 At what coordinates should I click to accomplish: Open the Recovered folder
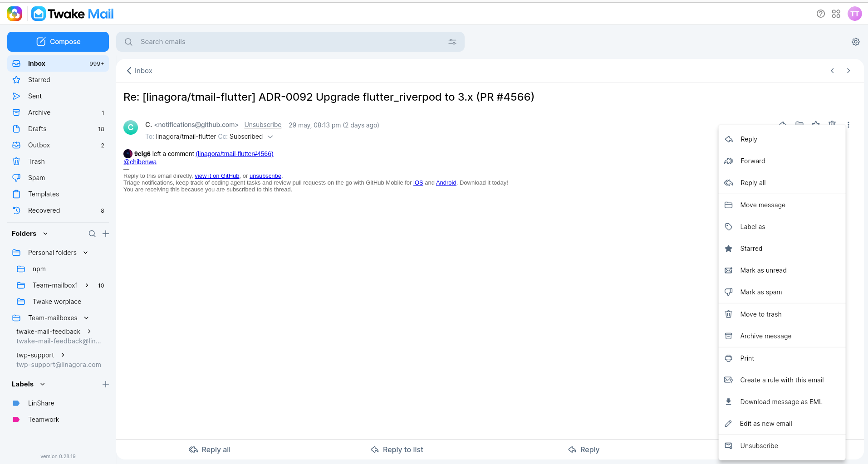tap(58, 210)
